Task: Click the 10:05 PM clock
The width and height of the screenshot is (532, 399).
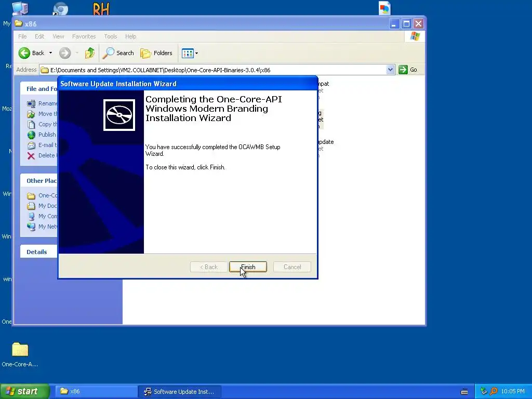Action: click(513, 391)
